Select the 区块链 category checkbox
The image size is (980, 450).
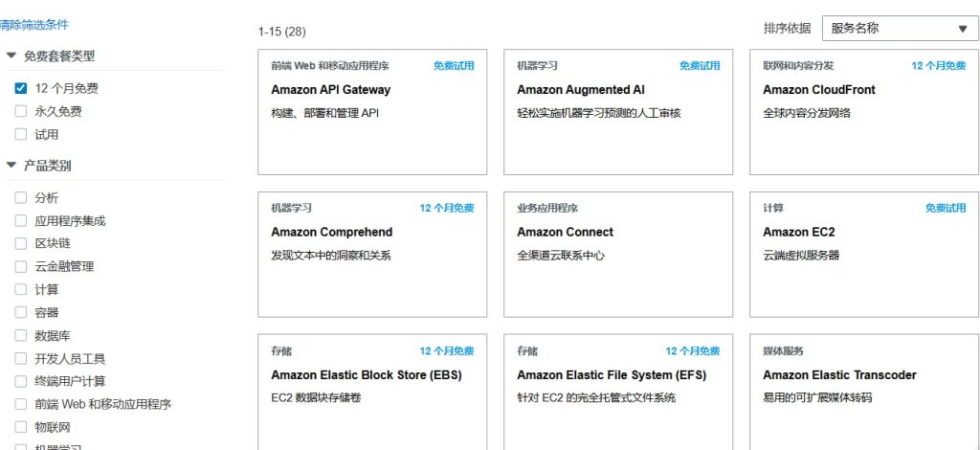click(21, 243)
